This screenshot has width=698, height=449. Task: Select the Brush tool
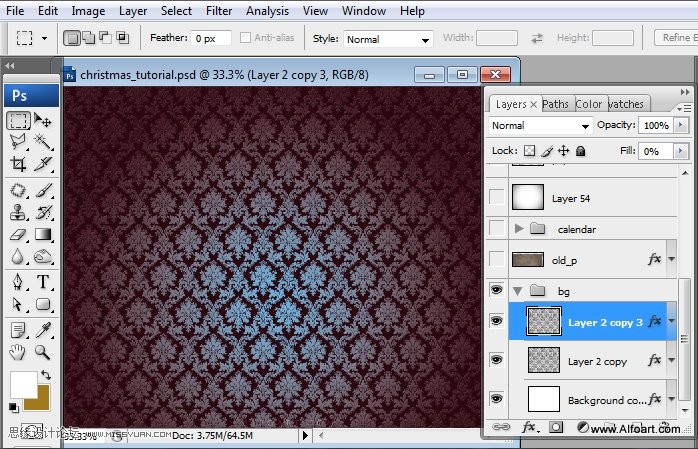pos(43,190)
